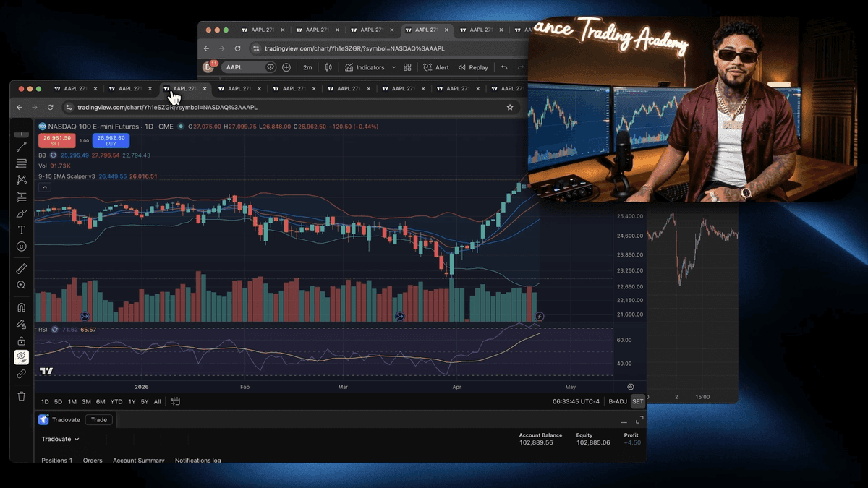Click the blue BUY price button
This screenshot has width=868, height=488.
point(111,140)
